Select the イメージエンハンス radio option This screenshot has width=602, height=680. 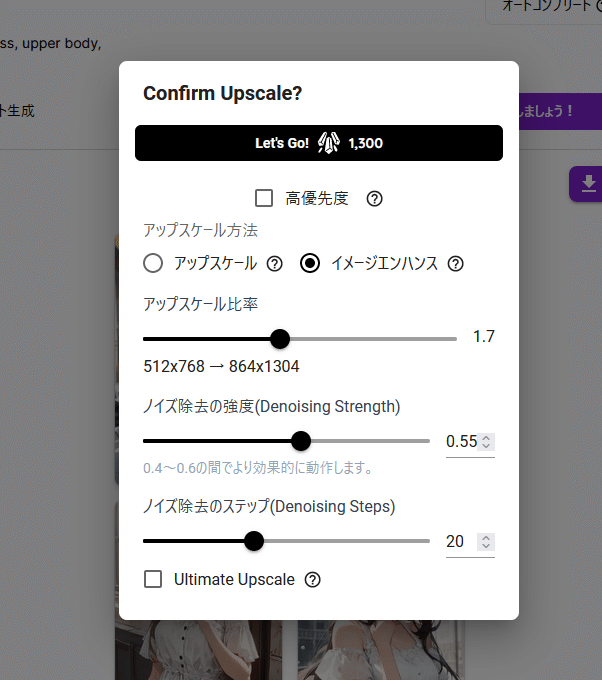point(310,264)
